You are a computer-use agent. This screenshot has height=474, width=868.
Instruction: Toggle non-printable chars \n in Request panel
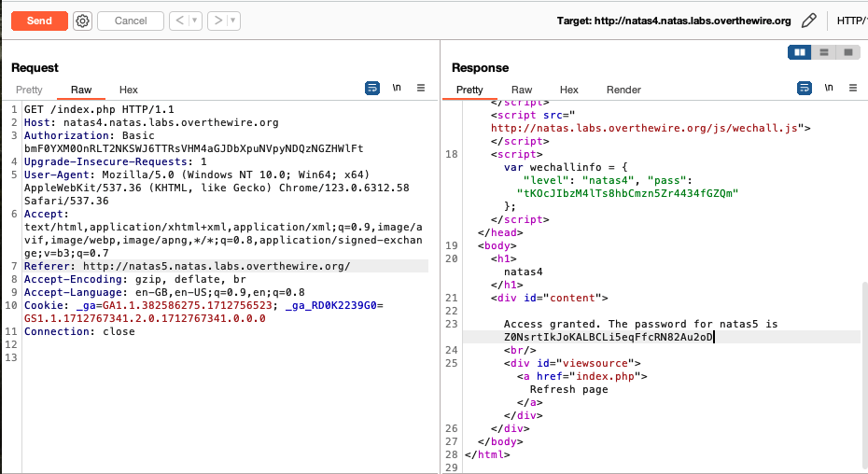tap(397, 88)
